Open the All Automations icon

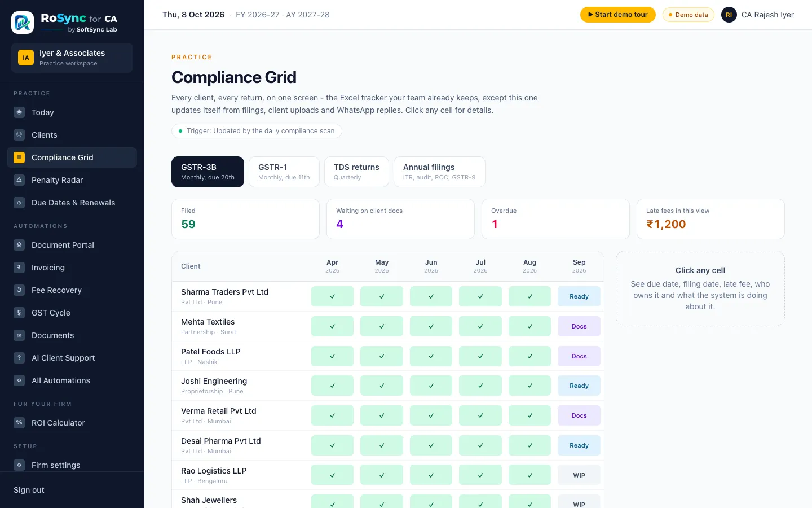[19, 380]
